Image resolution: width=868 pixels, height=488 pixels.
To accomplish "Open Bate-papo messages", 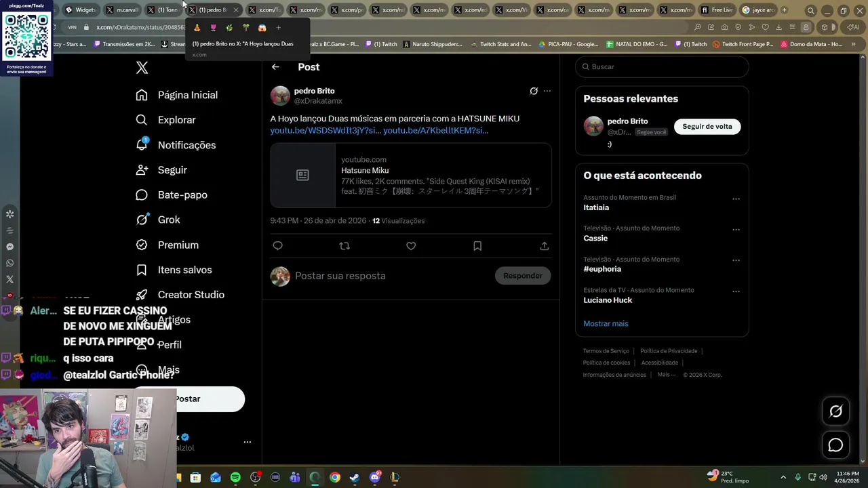I will click(171, 195).
